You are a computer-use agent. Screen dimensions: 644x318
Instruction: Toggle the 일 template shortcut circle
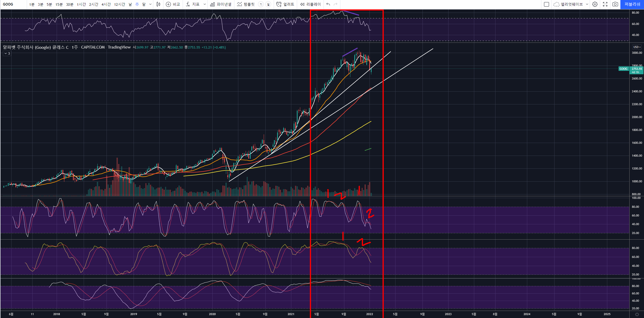pyautogui.click(x=268, y=4)
